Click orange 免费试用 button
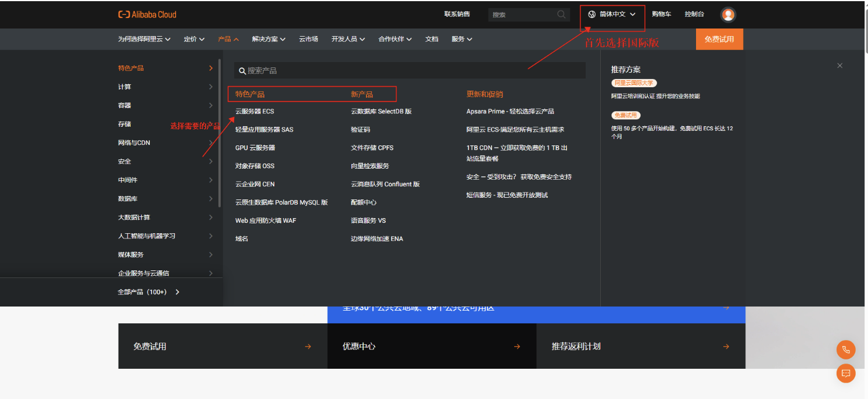This screenshot has width=868, height=399. [x=719, y=39]
